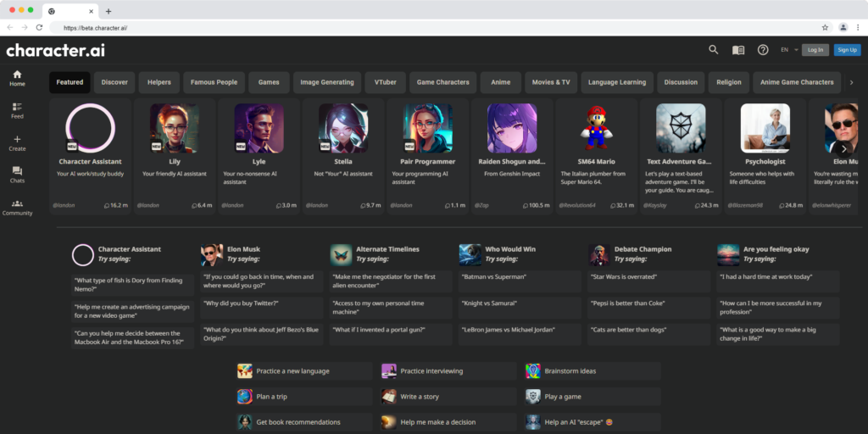The height and width of the screenshot is (434, 868).
Task: Open Community in the sidebar
Action: point(17,208)
